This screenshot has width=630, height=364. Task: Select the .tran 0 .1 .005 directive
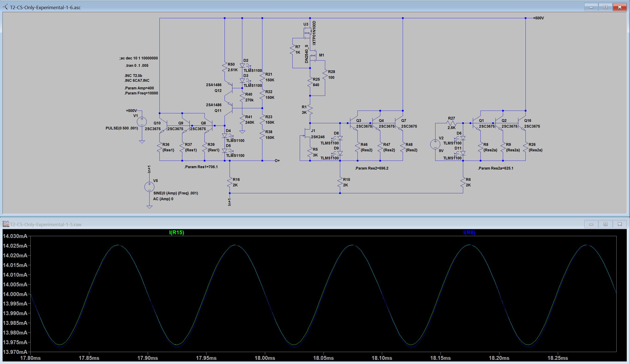[137, 66]
